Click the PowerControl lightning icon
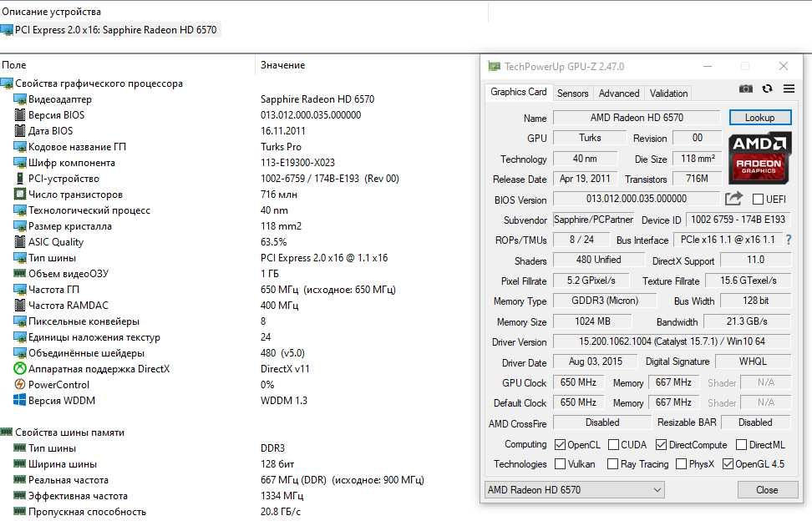This screenshot has width=812, height=531. click(x=20, y=385)
